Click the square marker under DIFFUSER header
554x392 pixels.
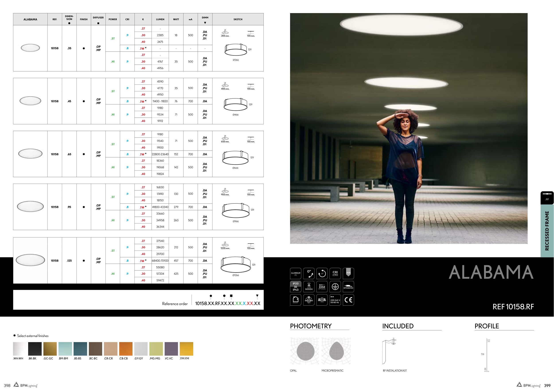(x=98, y=23)
